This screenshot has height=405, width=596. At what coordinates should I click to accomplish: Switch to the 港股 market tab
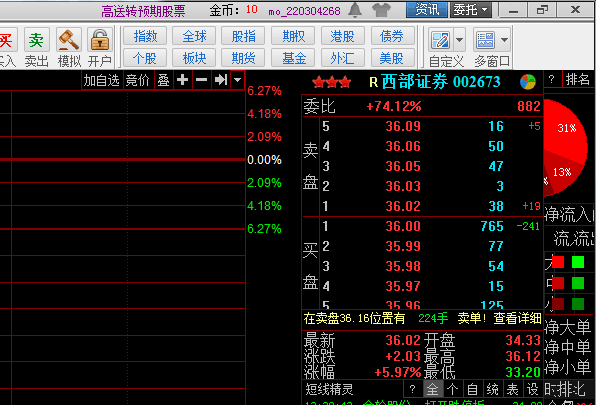point(342,36)
